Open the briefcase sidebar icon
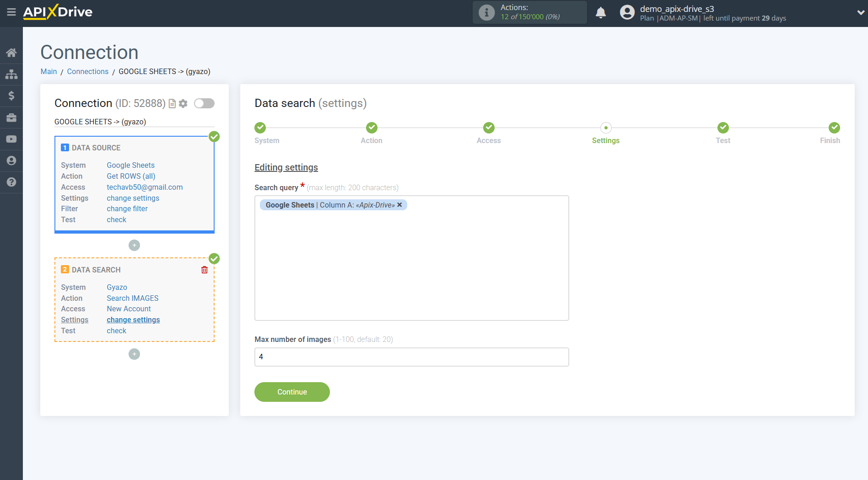 [11, 117]
